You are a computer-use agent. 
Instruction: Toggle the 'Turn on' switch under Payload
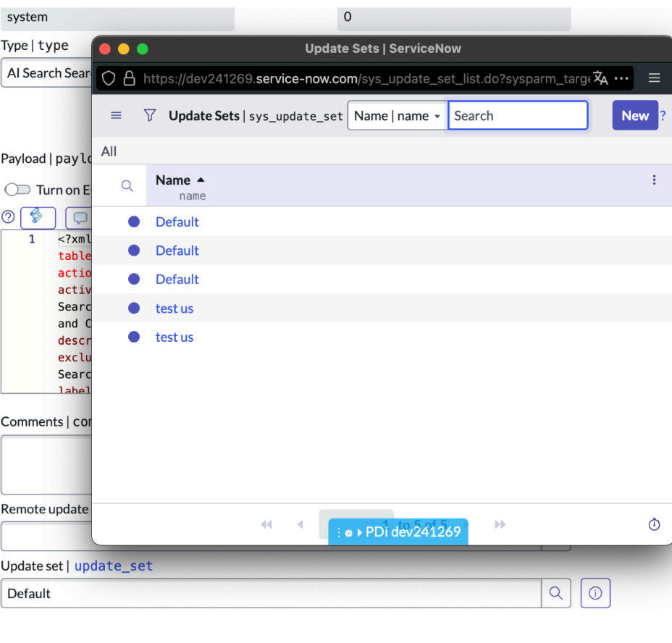pyautogui.click(x=17, y=190)
